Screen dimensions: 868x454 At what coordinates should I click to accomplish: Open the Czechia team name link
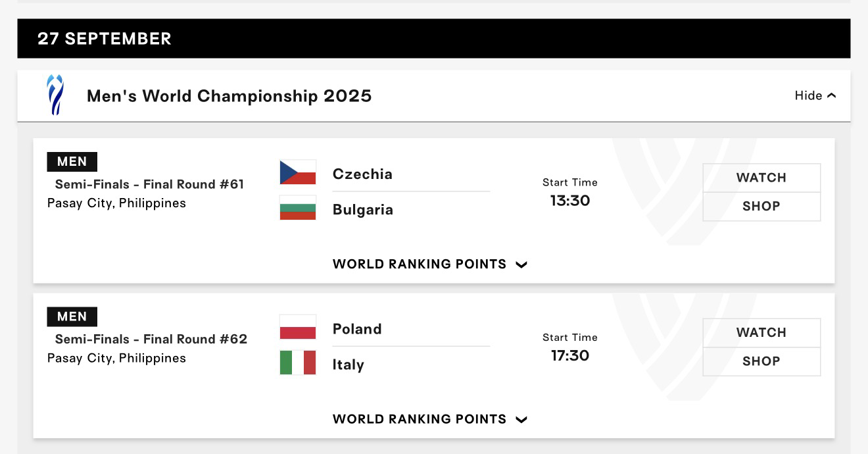(x=362, y=174)
